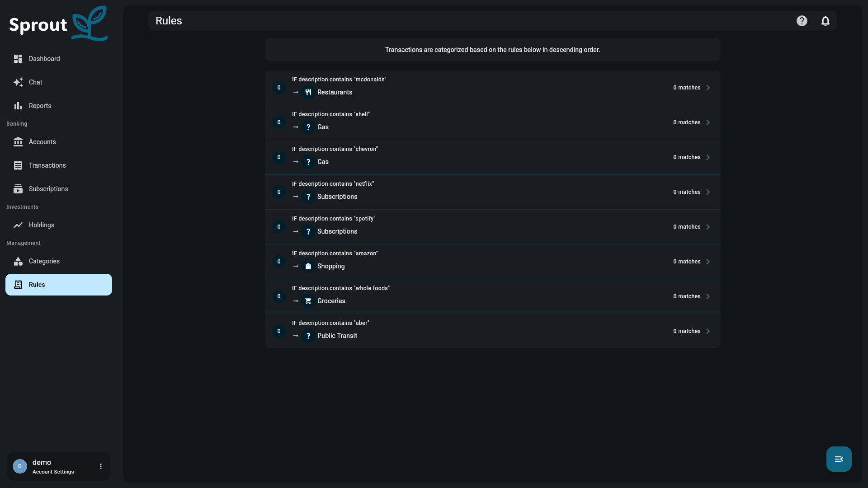The height and width of the screenshot is (488, 868).
Task: Click the floating menu-collapse button
Action: [x=839, y=459]
